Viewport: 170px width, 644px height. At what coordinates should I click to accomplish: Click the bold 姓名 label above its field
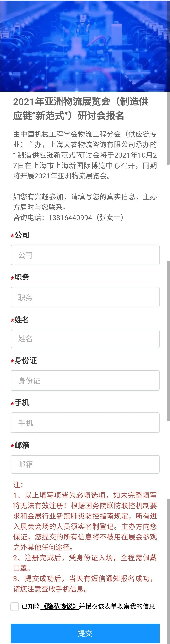coord(22,319)
